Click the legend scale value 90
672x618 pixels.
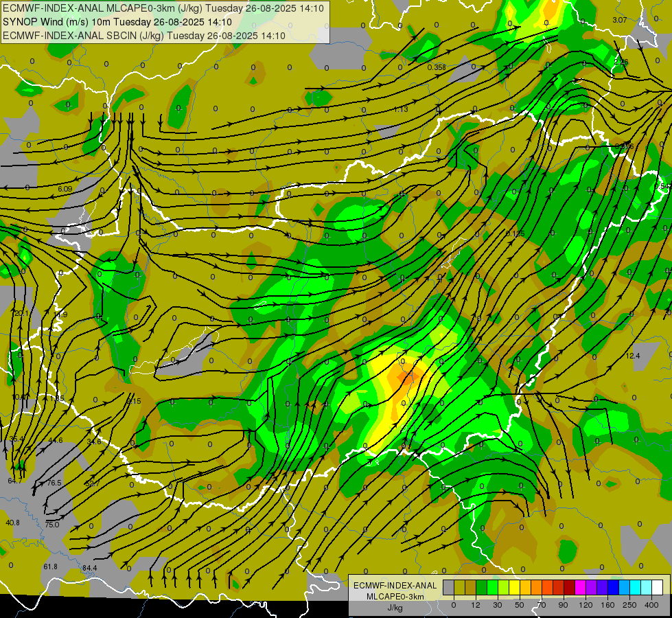click(x=563, y=605)
